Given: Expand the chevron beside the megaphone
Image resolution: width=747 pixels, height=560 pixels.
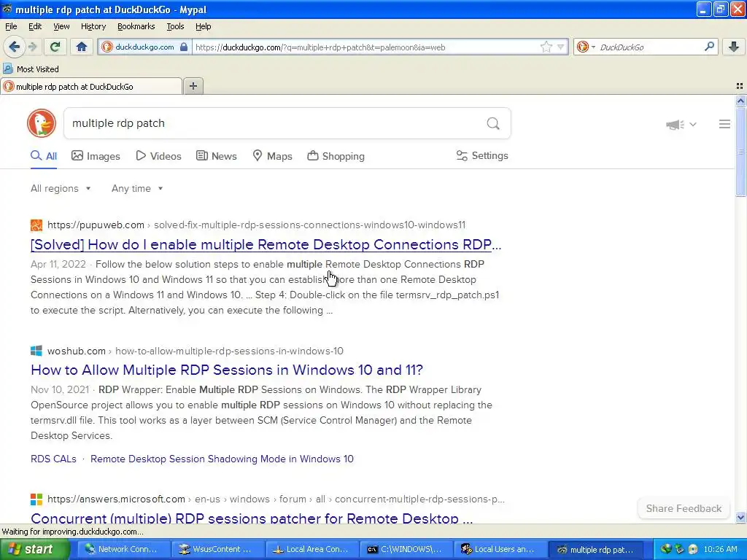Looking at the screenshot, I should coord(693,124).
